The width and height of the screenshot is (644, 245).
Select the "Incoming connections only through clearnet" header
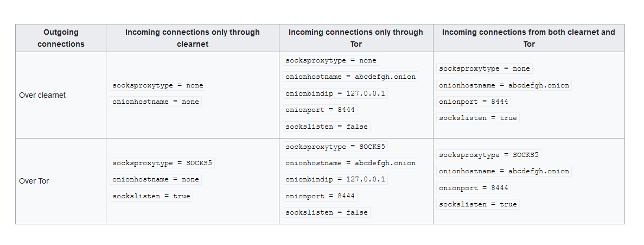coord(192,38)
